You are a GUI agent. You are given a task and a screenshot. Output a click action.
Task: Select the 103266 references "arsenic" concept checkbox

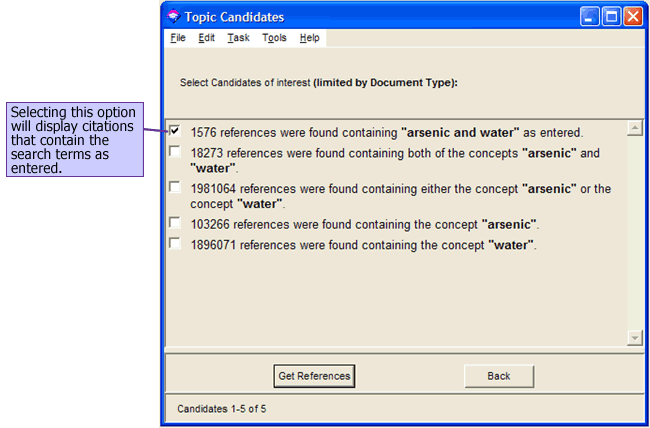(x=175, y=223)
